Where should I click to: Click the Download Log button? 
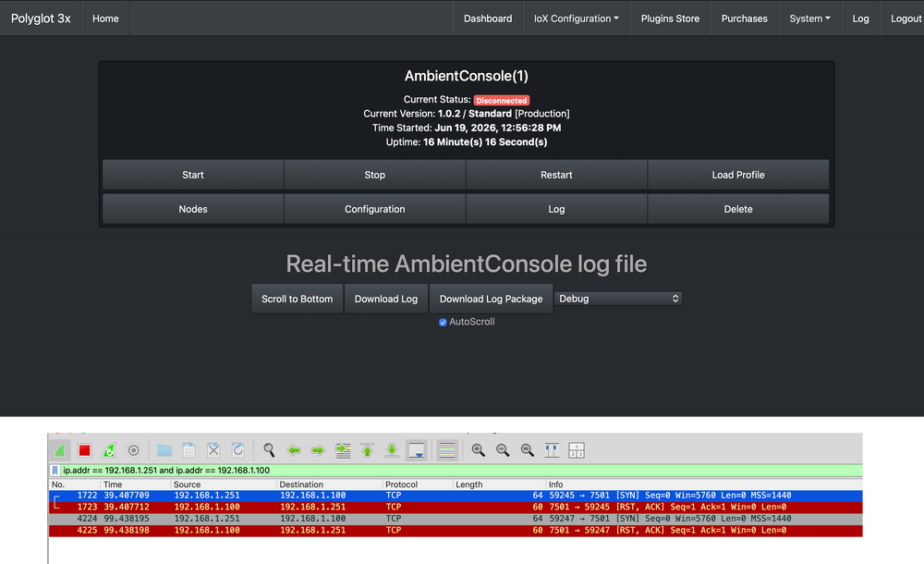pos(386,299)
